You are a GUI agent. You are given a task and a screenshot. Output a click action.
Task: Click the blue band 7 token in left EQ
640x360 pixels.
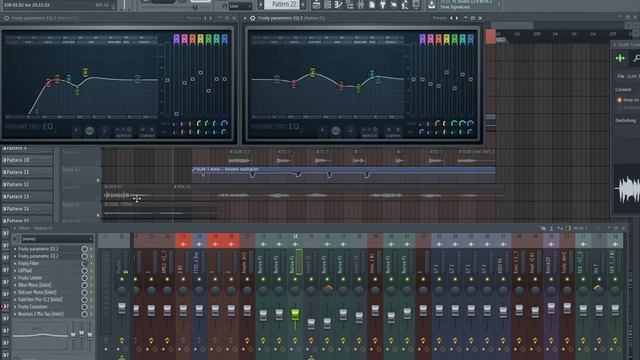click(x=224, y=39)
